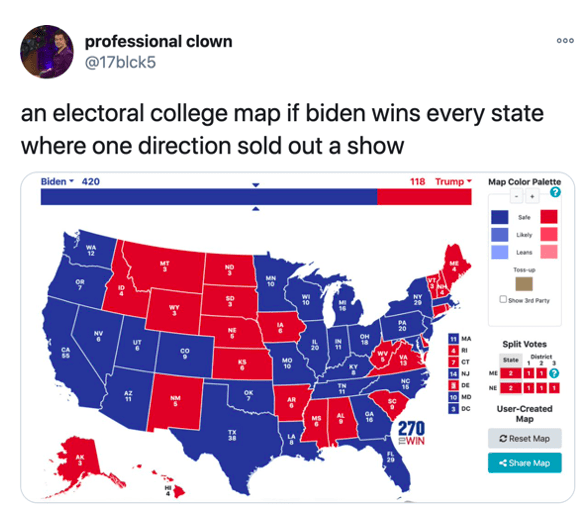Click the Reset Map button
This screenshot has width=587, height=515.
pos(524,438)
